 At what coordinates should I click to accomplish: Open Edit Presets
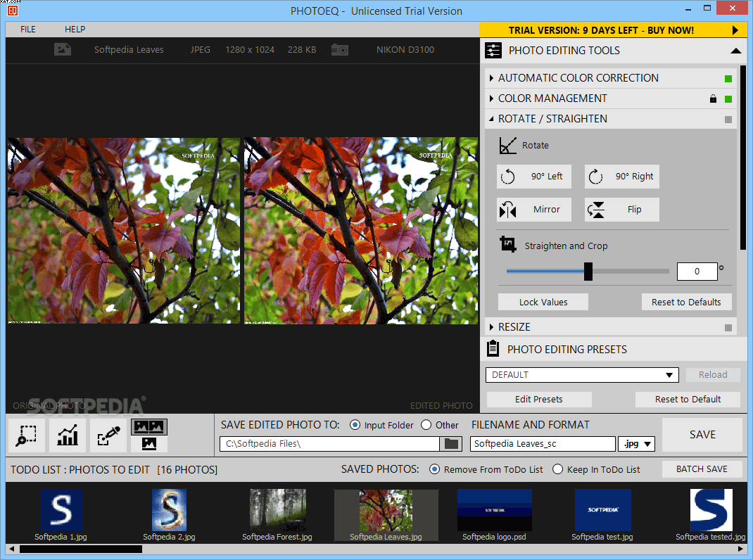(539, 399)
